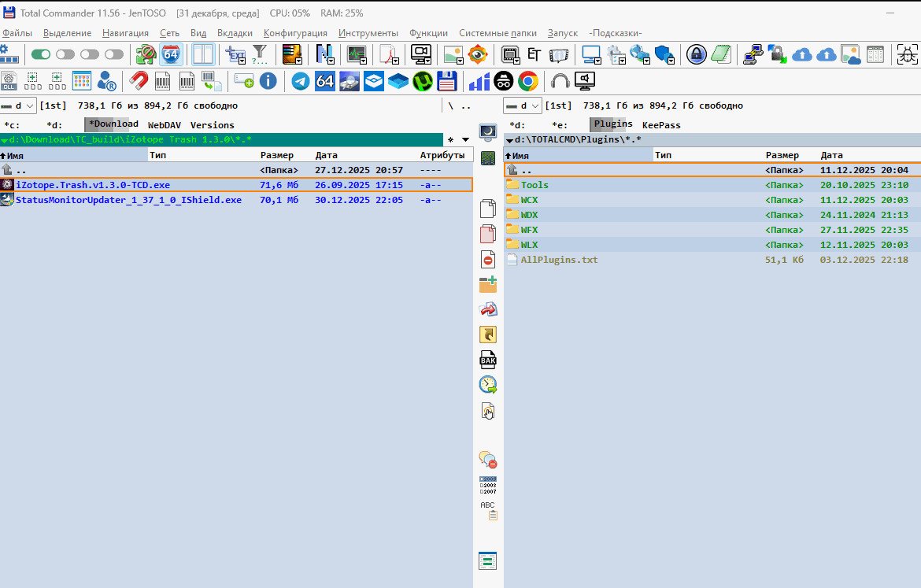921x588 pixels.
Task: Sort the left panel by Дата column
Action: coord(326,155)
